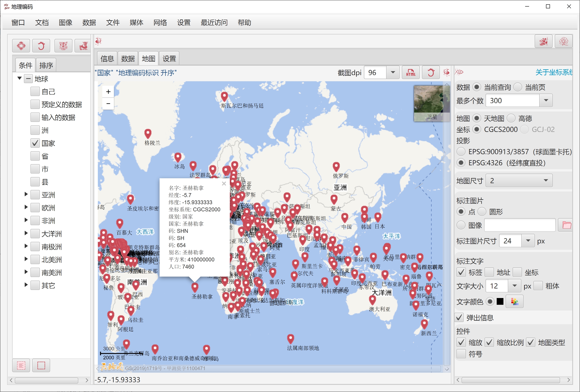Uncheck the 国家 checkbox in tree
The image size is (580, 392).
point(35,143)
